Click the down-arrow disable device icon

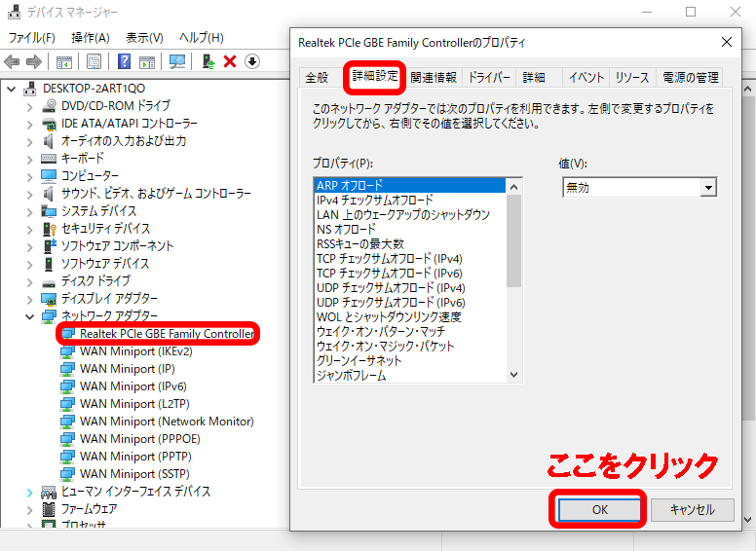(252, 61)
